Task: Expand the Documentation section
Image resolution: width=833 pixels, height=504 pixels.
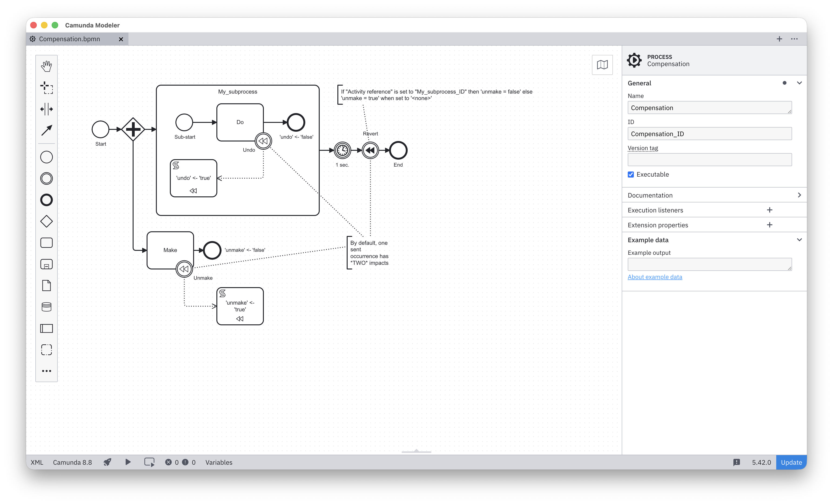Action: point(714,195)
